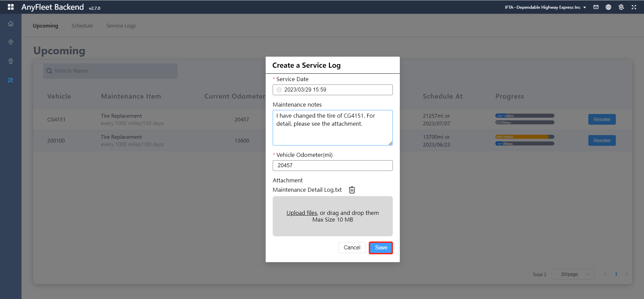This screenshot has width=644, height=299.
Task: Cancel the service log dialog
Action: pos(352,248)
